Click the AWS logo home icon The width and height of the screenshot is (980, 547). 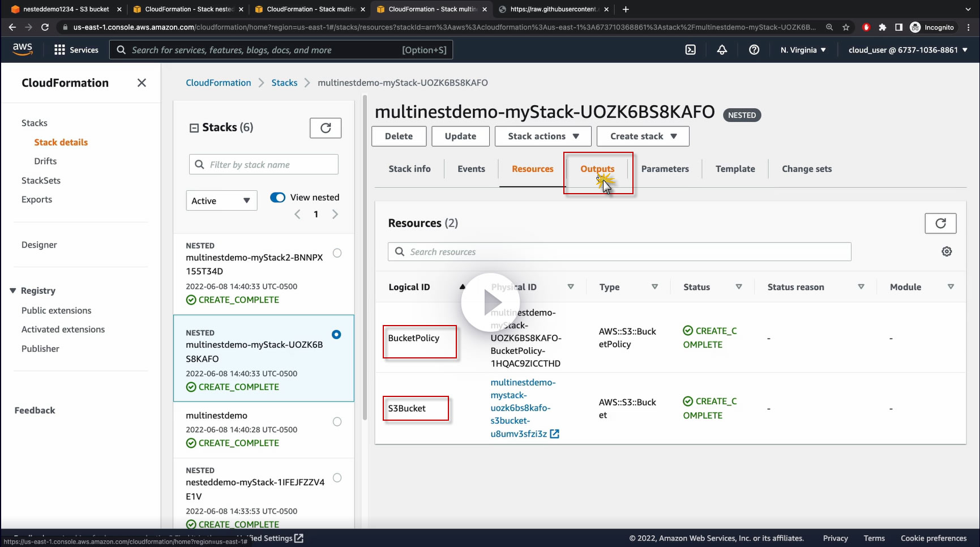coord(23,49)
